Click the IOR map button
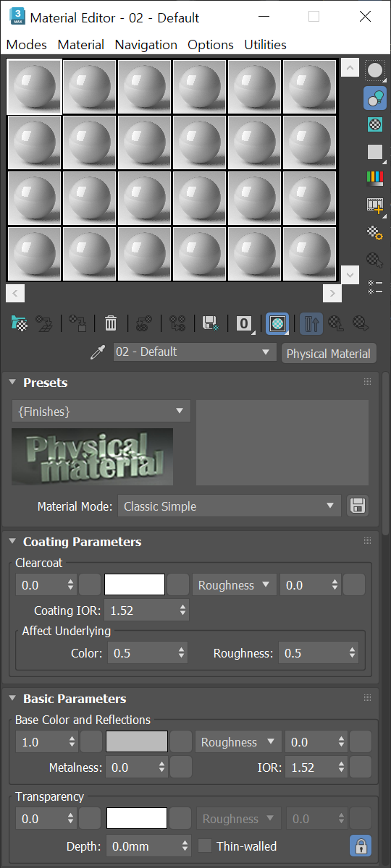This screenshot has width=391, height=868. point(361,767)
